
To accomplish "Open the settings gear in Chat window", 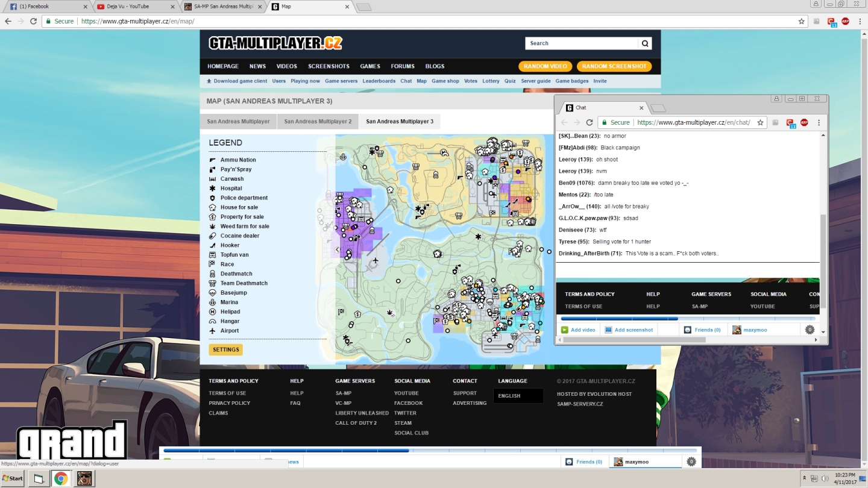I will [810, 330].
